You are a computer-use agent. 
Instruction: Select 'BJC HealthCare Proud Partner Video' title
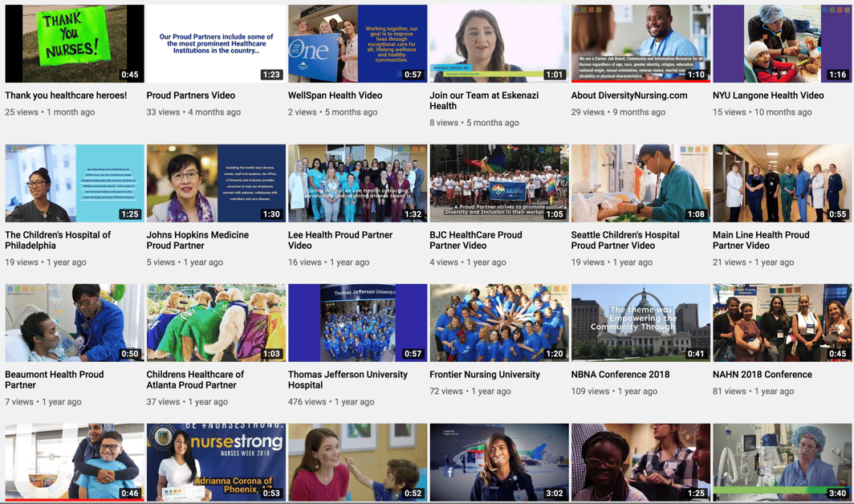[476, 240]
